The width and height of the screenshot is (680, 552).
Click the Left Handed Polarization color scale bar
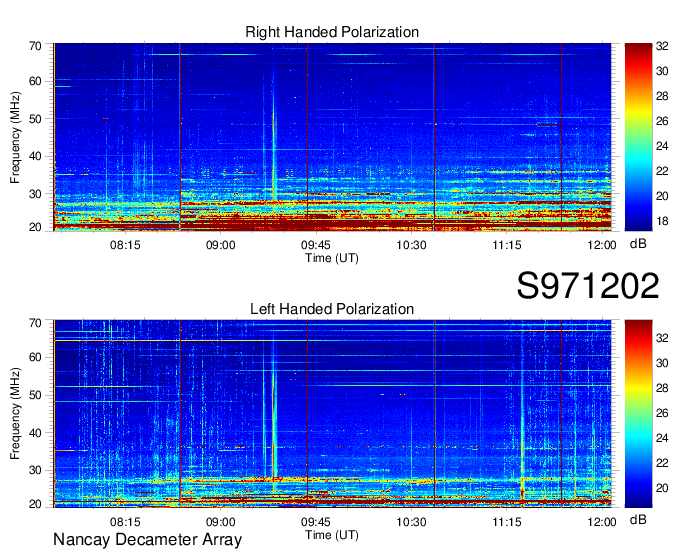[x=638, y=414]
